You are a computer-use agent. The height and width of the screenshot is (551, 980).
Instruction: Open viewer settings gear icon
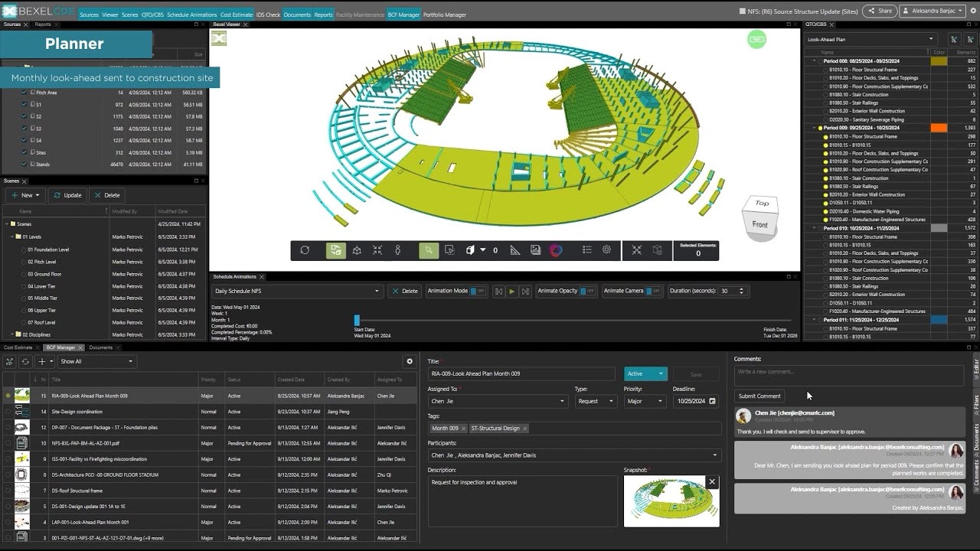pos(606,250)
